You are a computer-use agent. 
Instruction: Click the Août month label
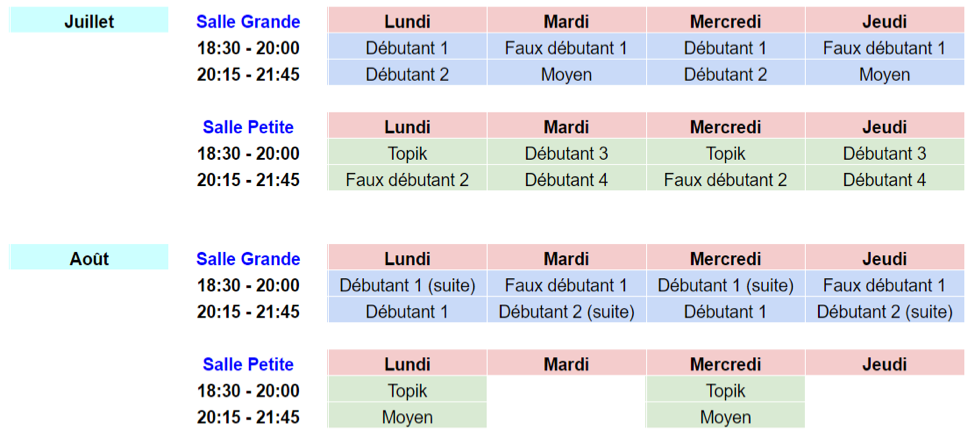click(89, 259)
